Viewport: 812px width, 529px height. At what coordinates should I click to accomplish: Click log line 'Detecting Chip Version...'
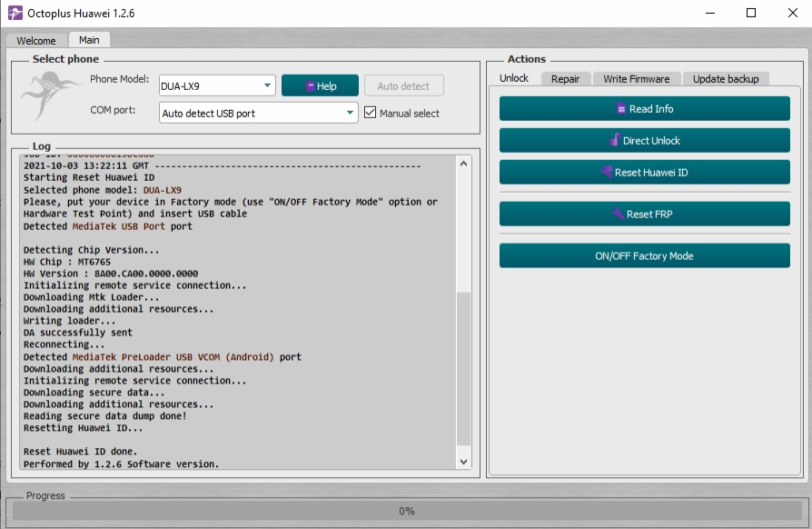[x=91, y=250]
